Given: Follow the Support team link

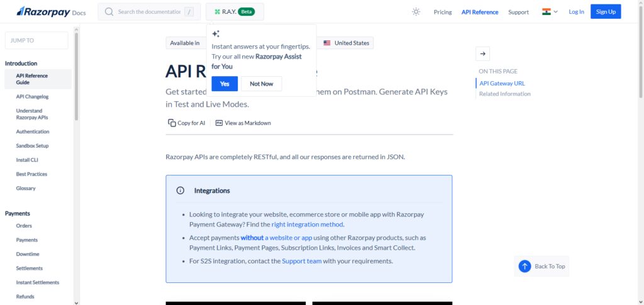Looking at the screenshot, I should tap(302, 261).
